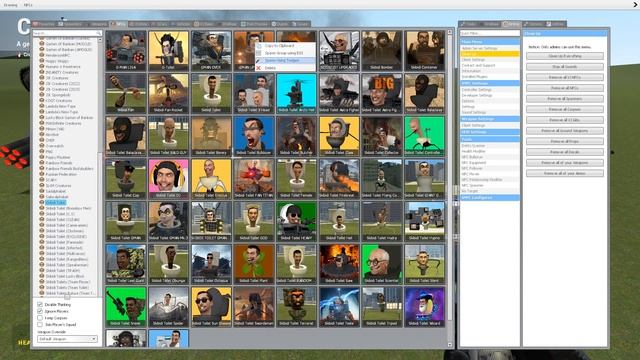Expand the HUD Settings category header
Screen dimensions: 640x360
pos(490,132)
